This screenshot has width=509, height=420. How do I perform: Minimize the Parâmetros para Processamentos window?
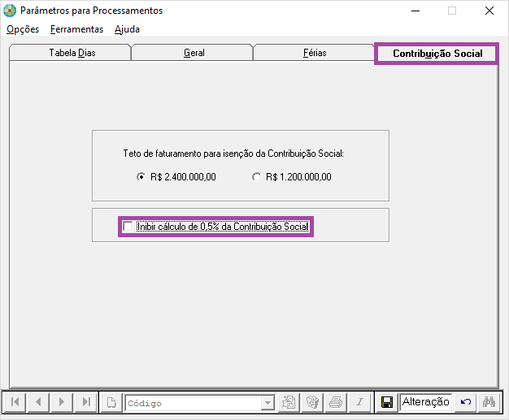(x=415, y=11)
